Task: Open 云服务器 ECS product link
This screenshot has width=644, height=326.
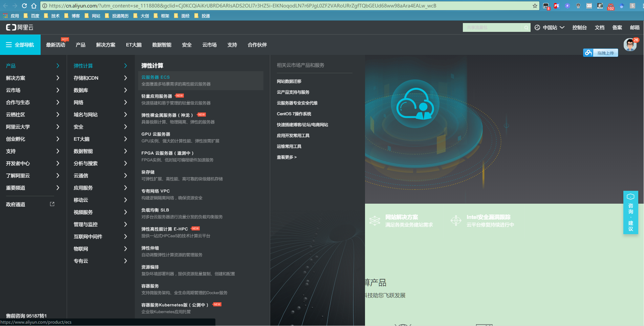Action: 155,77
